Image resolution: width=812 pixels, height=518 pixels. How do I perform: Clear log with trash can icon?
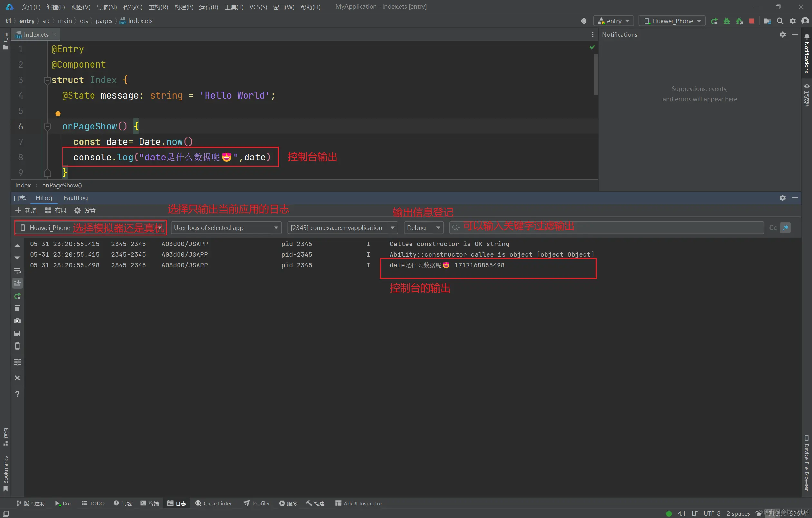coord(17,308)
